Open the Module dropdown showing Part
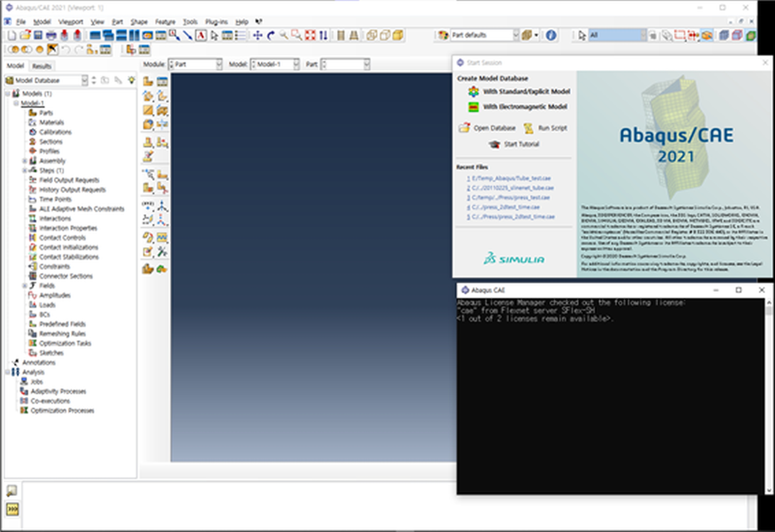 [195, 64]
